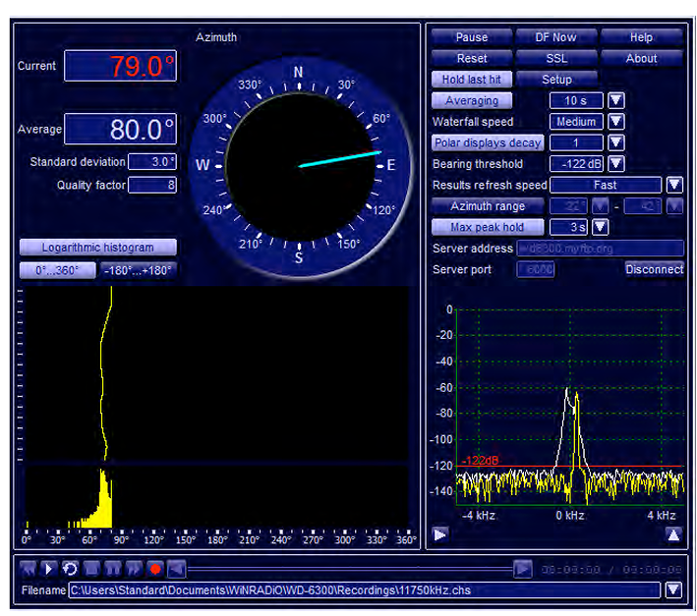Open the Setup menu
Screen dimensions: 697x616
556,80
